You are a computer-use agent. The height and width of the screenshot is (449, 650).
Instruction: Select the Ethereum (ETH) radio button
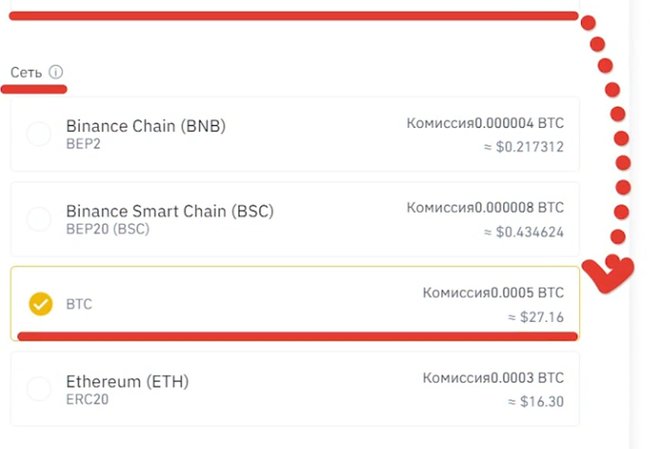39,388
